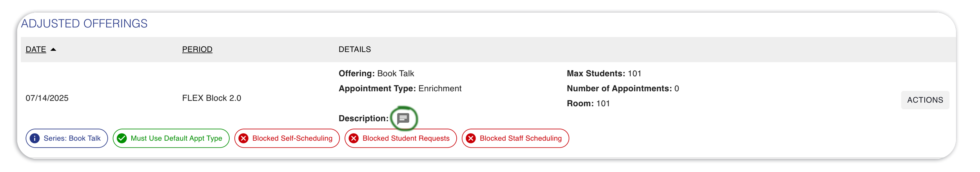
Task: Open the ACTIONS menu
Action: (925, 100)
